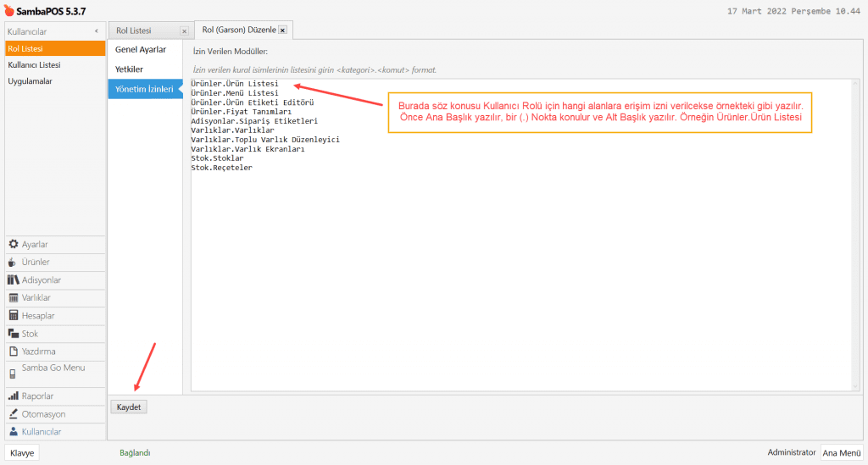The image size is (868, 465).
Task: Click the Kullanıcılar person icon
Action: 14,431
